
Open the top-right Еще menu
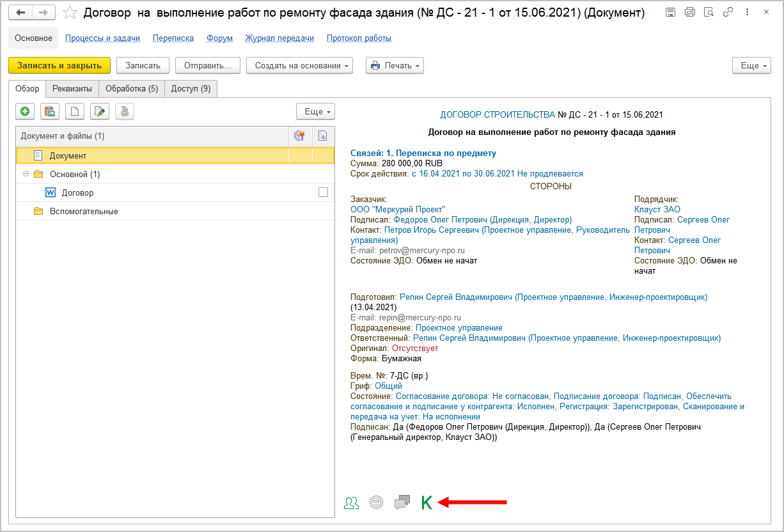pyautogui.click(x=751, y=66)
